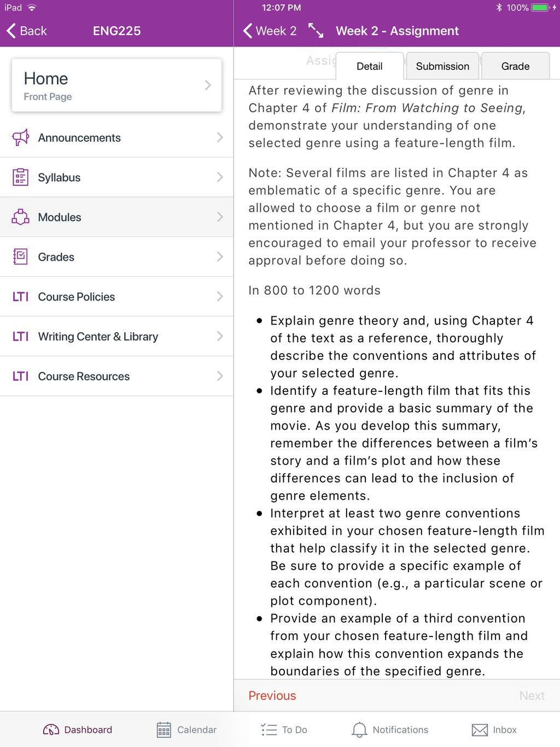Viewport: 560px width, 747px height.
Task: Switch to the Submission tab
Action: coord(442,66)
